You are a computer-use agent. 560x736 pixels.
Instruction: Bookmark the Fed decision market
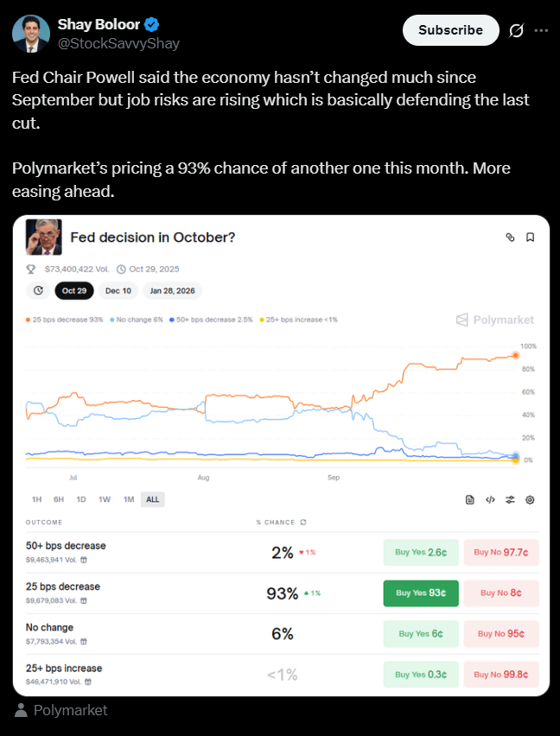point(530,237)
